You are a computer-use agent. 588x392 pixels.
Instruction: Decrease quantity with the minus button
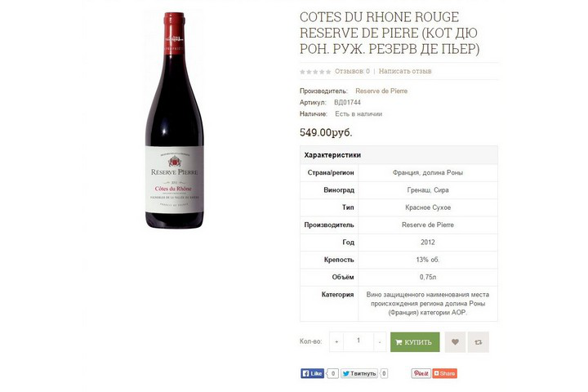point(380,341)
